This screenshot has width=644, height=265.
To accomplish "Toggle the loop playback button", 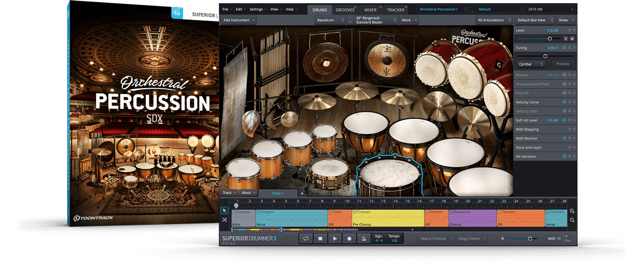I will pyautogui.click(x=306, y=238).
